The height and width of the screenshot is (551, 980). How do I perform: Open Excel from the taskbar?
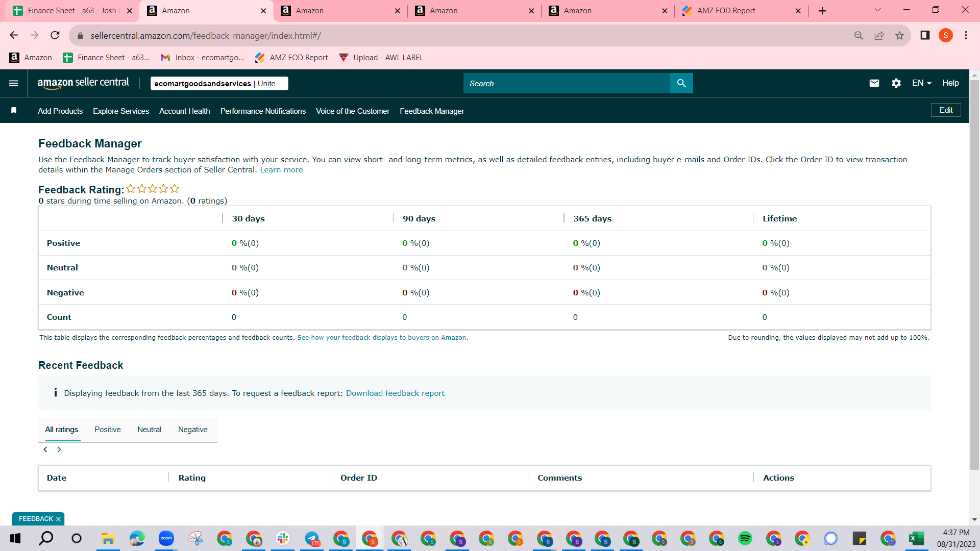[x=917, y=538]
